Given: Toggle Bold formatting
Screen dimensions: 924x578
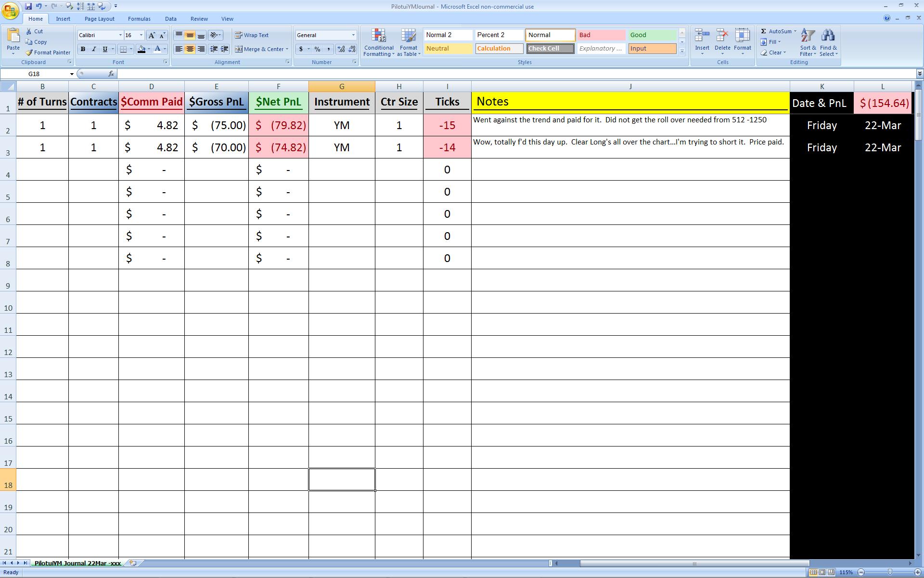Looking at the screenshot, I should [x=83, y=49].
